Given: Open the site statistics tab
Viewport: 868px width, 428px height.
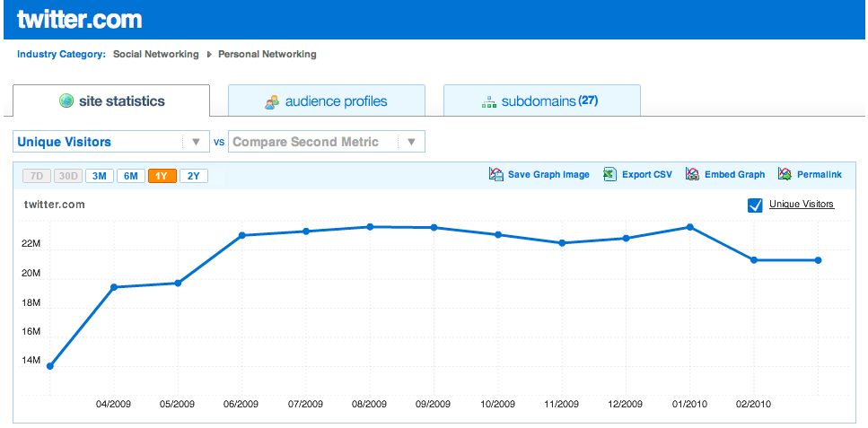Looking at the screenshot, I should click(x=111, y=100).
